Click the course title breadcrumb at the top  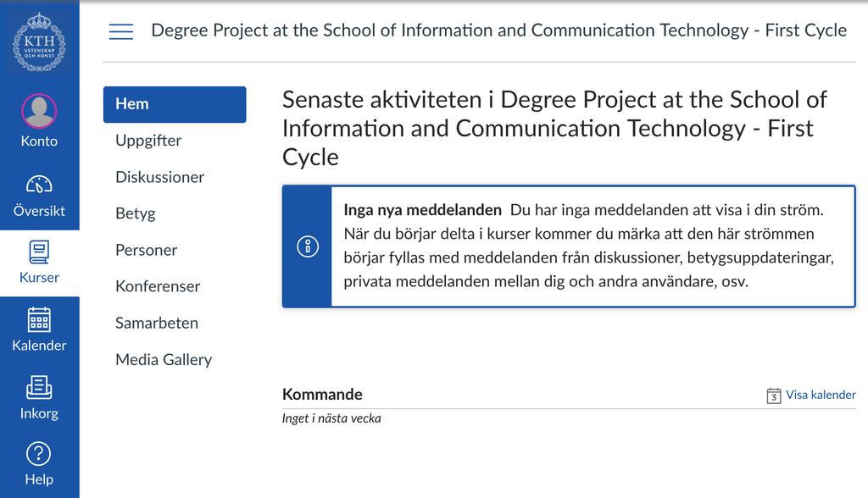point(498,30)
